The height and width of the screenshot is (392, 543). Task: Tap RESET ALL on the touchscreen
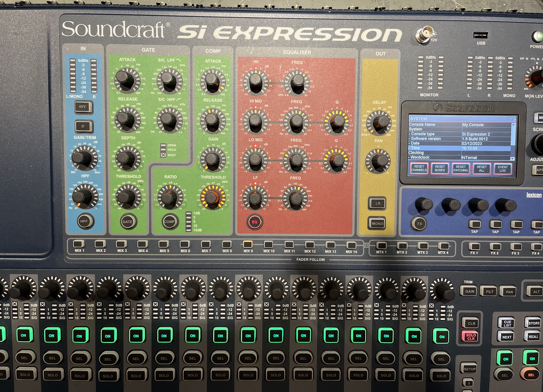point(482,169)
